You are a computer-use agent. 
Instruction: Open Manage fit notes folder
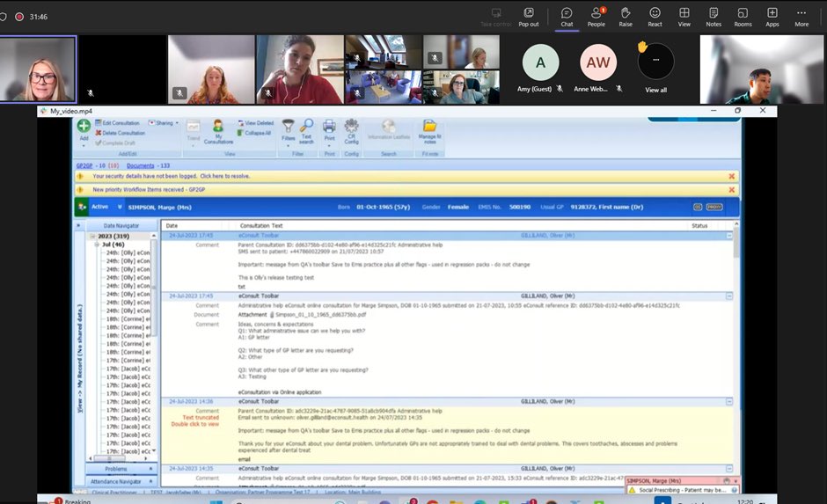(430, 131)
